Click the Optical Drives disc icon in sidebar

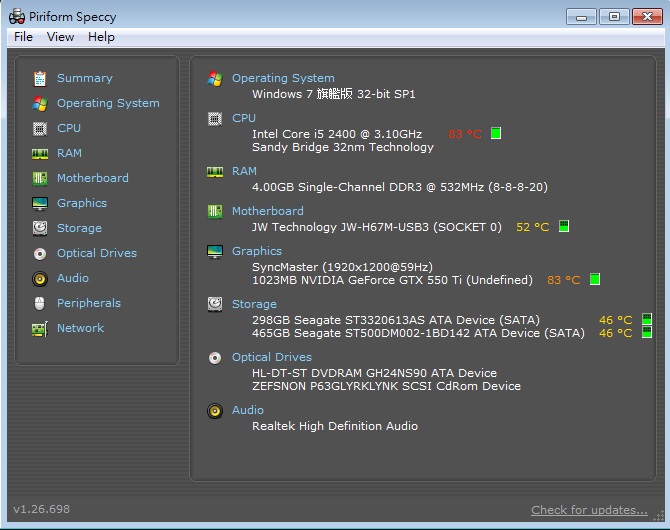[x=40, y=253]
